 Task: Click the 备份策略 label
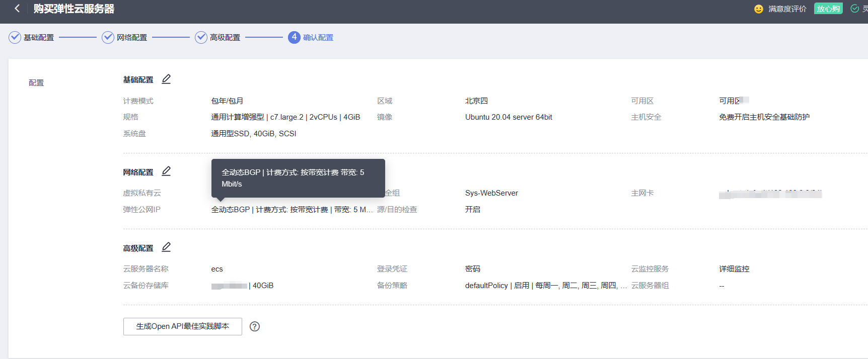click(x=392, y=286)
